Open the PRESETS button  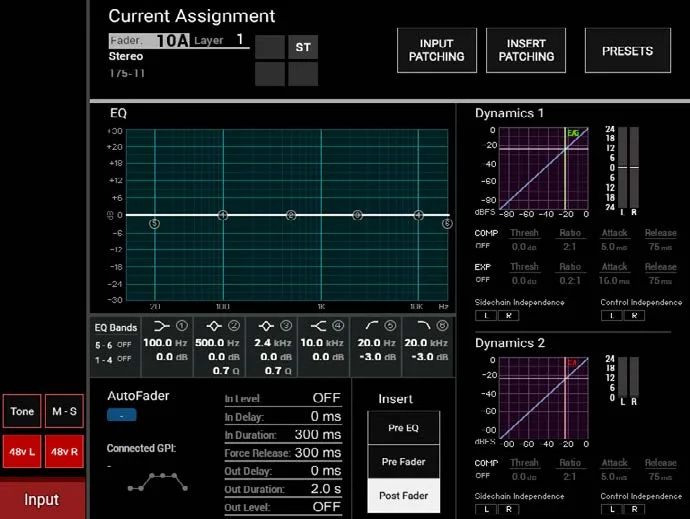coord(628,50)
